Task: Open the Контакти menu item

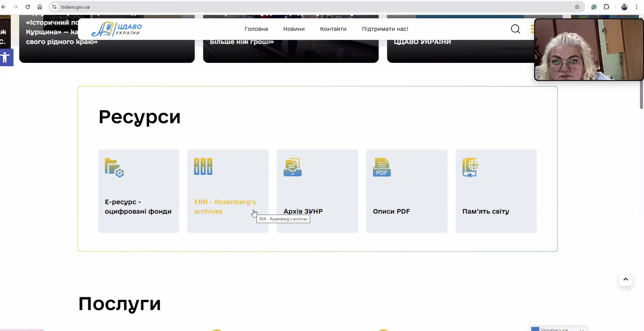Action: point(333,29)
